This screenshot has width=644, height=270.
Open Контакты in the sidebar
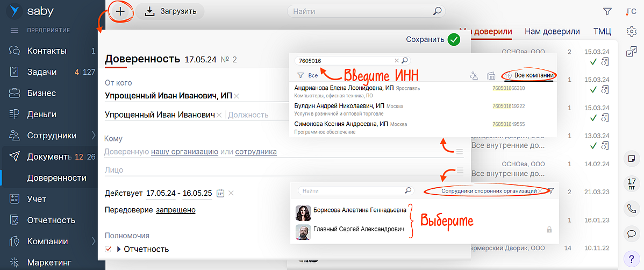click(x=47, y=51)
